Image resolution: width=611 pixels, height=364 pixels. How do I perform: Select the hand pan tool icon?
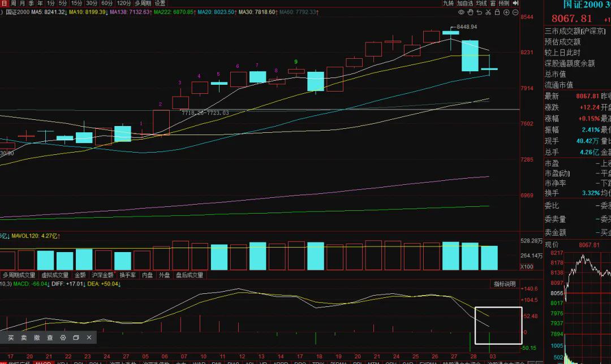(x=470, y=12)
